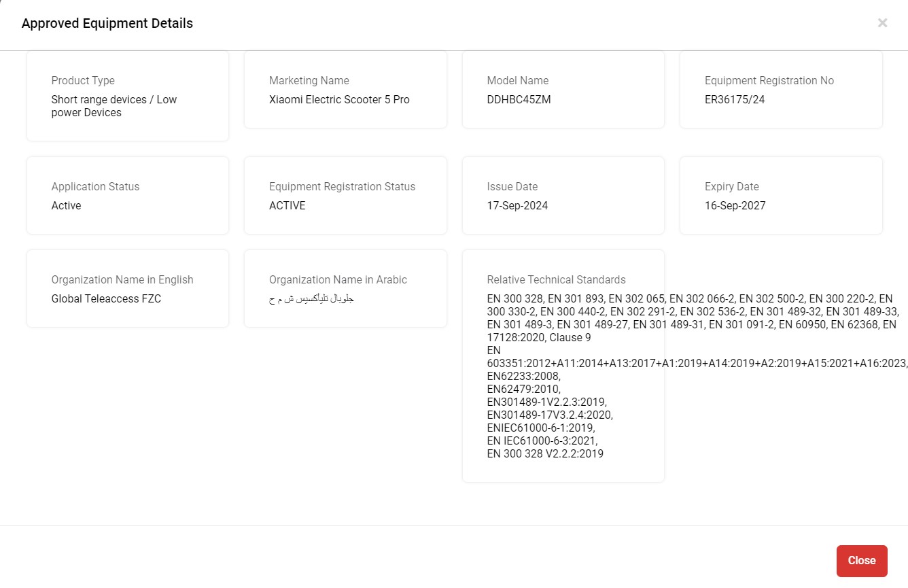Click the Global Teleaccess FZC organization name

(106, 299)
